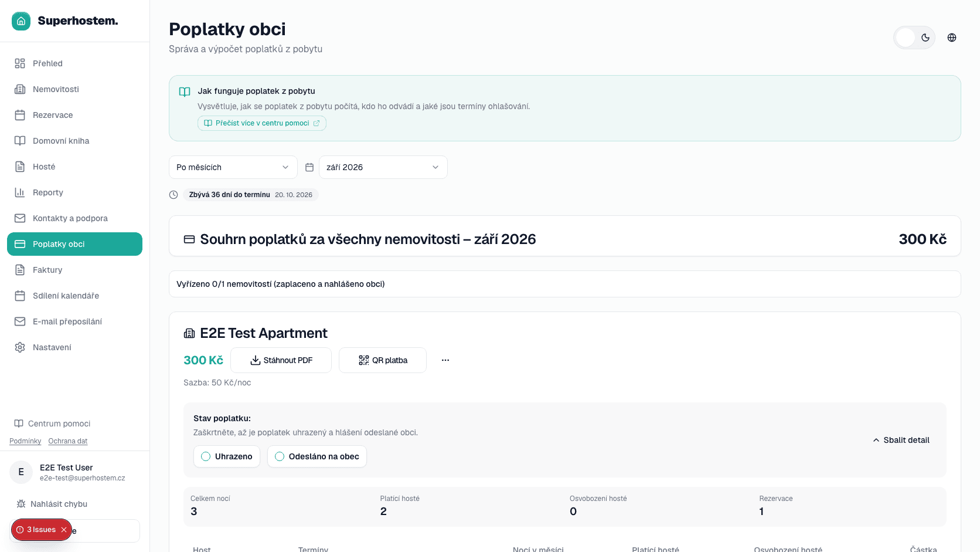This screenshot has width=980, height=552.
Task: Open the Po měsících period dropdown
Action: [233, 167]
